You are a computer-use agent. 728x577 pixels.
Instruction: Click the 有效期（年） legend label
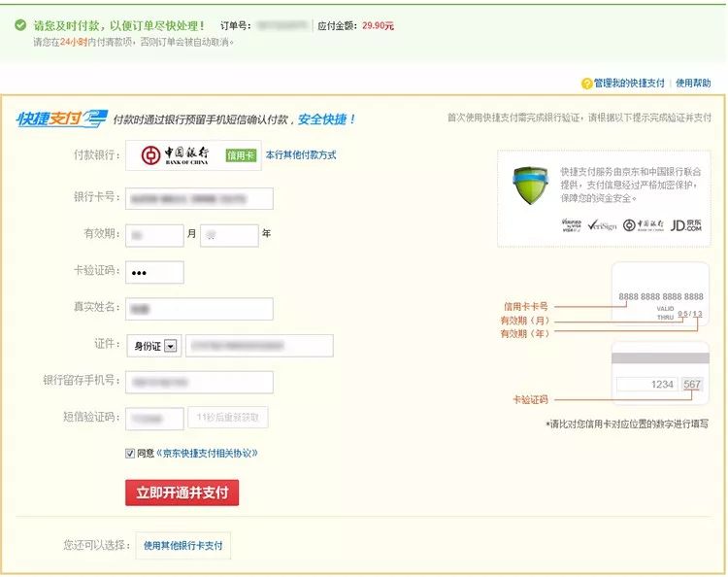tap(524, 333)
